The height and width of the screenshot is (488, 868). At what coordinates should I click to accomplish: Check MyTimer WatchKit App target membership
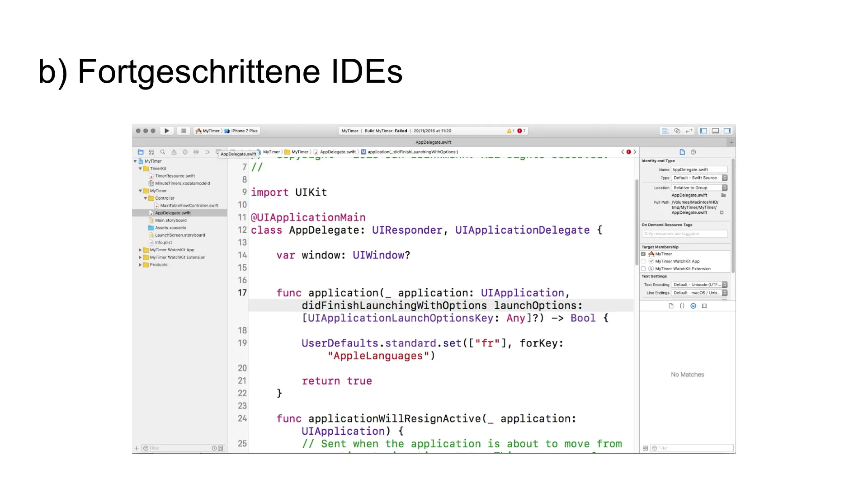(x=643, y=262)
